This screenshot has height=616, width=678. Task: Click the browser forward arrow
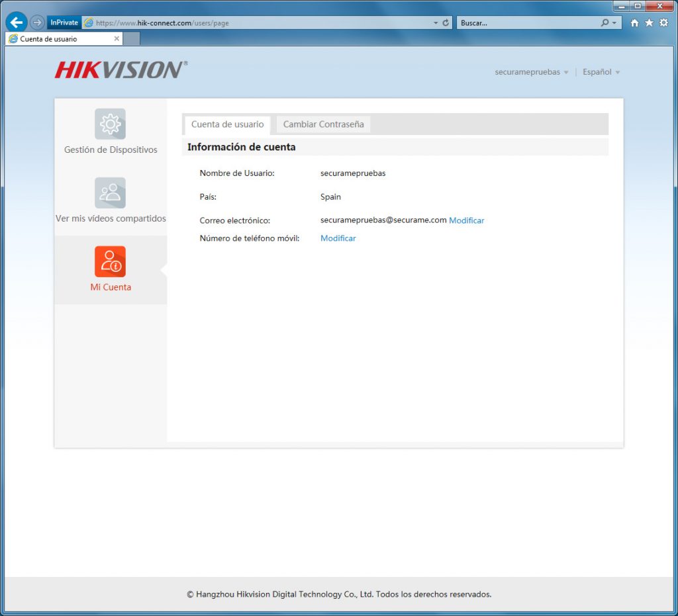click(37, 22)
